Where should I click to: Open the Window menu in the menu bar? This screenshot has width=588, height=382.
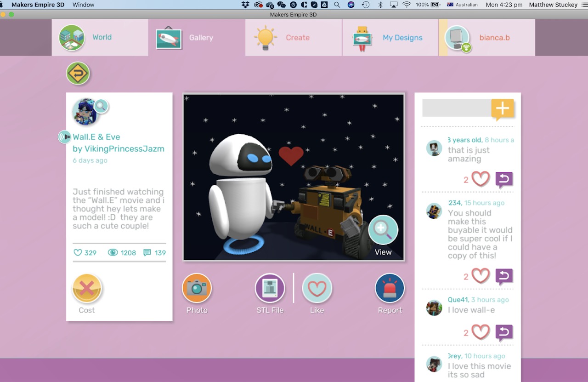point(84,5)
